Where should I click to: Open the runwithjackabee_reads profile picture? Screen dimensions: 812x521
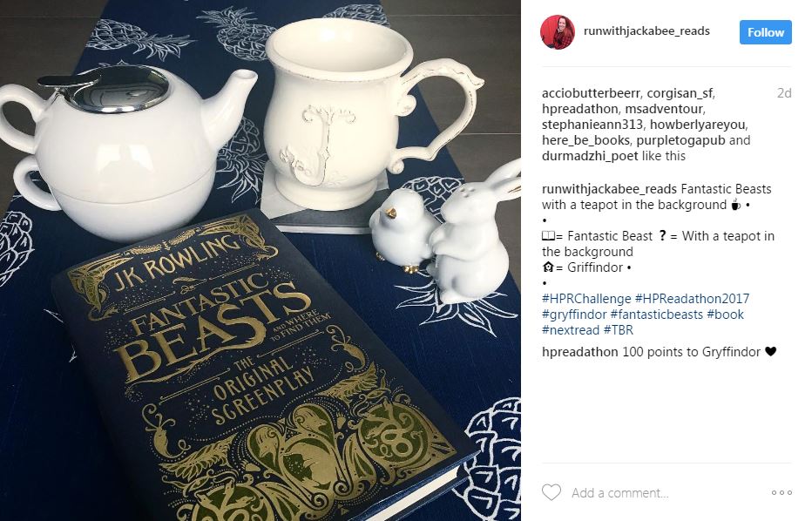(558, 32)
